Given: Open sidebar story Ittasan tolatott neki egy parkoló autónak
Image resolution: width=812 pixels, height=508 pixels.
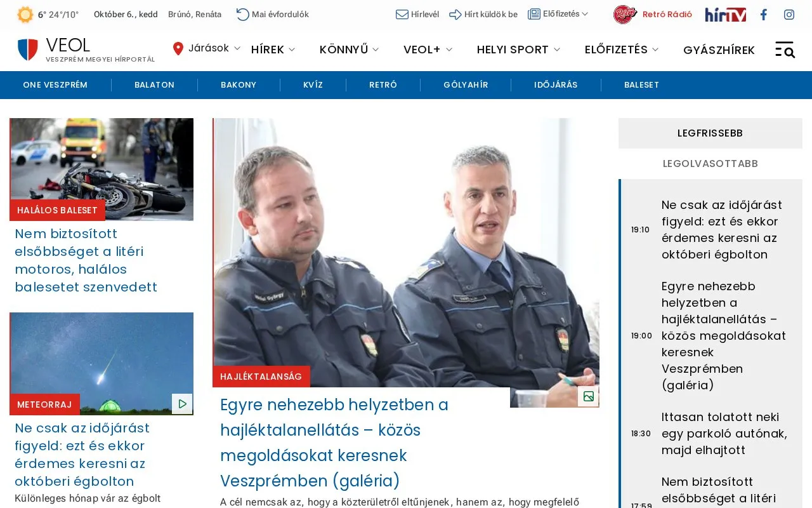Looking at the screenshot, I should tap(724, 434).
